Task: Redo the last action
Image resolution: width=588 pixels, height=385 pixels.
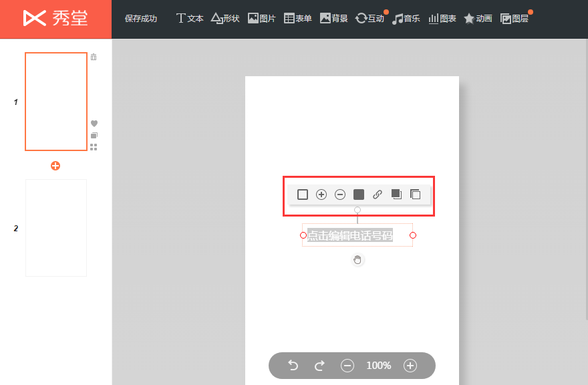Action: 319,365
